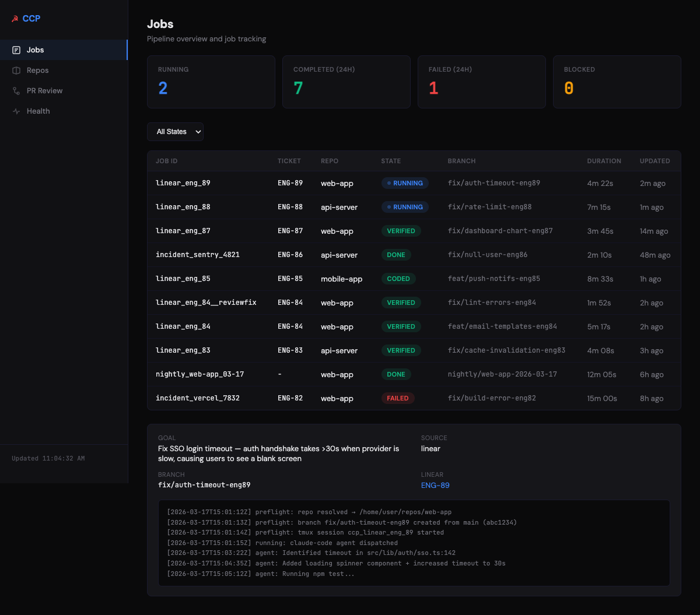
Task: Click the Blocked stat card
Action: [617, 82]
